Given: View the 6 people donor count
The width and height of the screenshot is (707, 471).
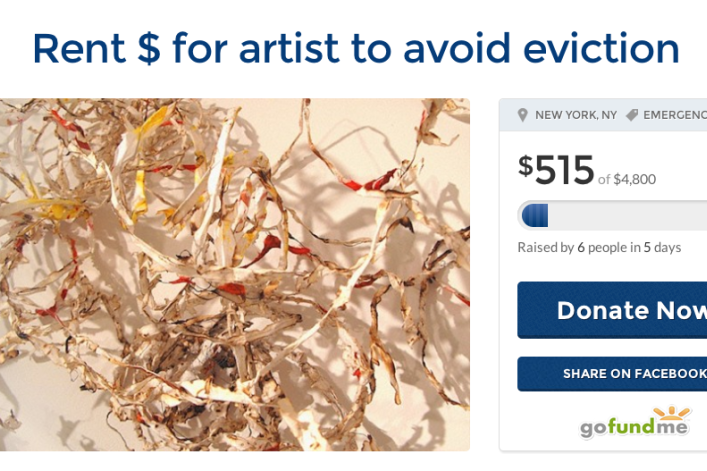Looking at the screenshot, I should click(601, 247).
